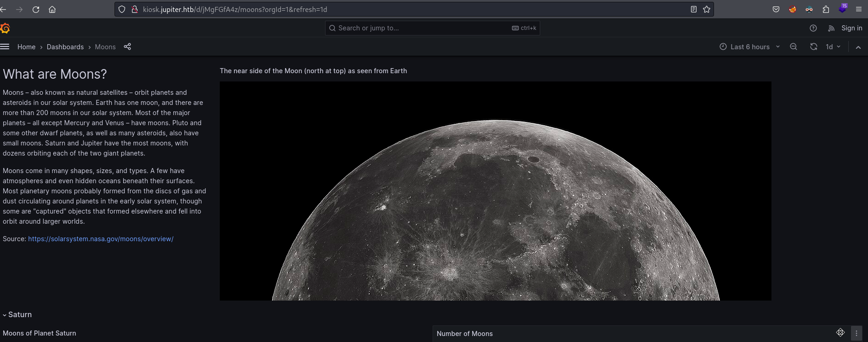The image size is (868, 342).
Task: Open the hamburger navigation menu
Action: click(x=5, y=46)
